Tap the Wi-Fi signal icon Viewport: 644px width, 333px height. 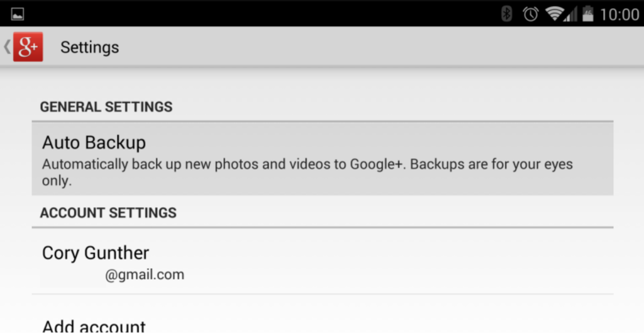(554, 14)
